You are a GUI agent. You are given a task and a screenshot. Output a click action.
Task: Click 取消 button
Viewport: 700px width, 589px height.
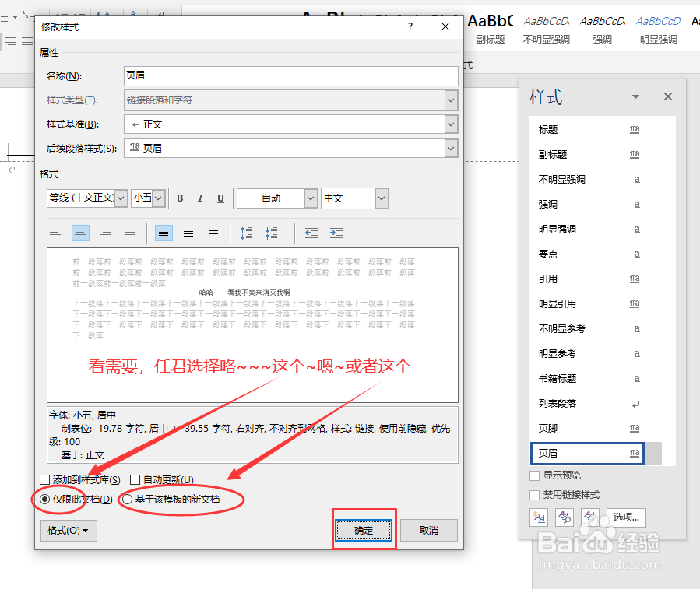click(x=429, y=530)
